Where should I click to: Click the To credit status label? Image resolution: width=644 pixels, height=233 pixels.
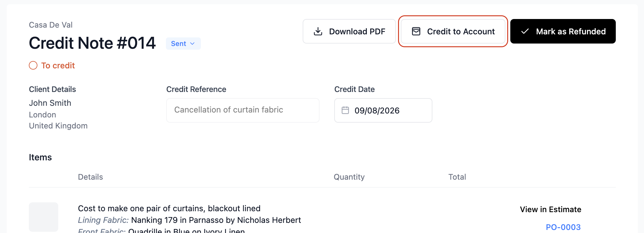coord(58,65)
